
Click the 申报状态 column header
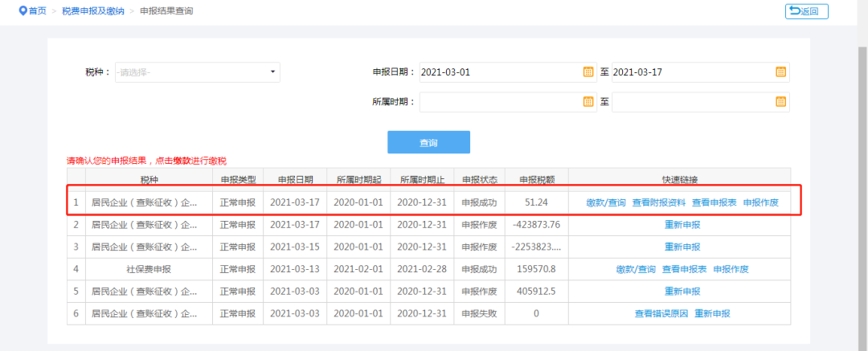click(479, 180)
